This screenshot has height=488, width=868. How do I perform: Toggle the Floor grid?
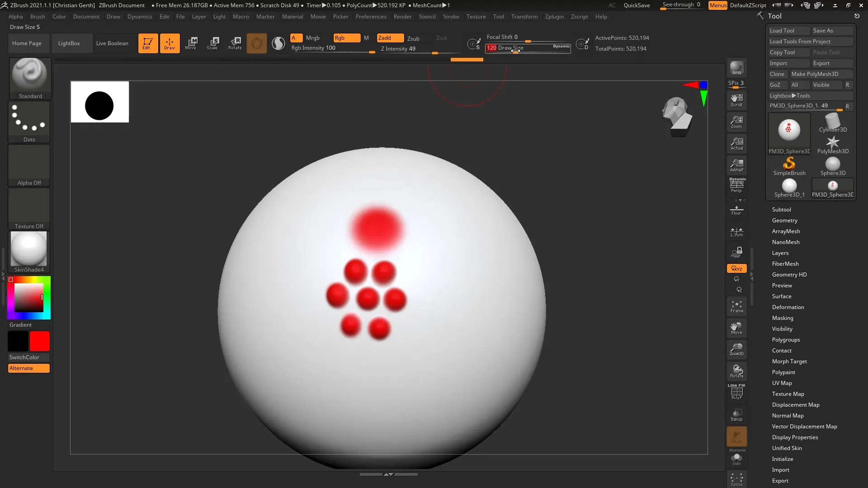736,209
